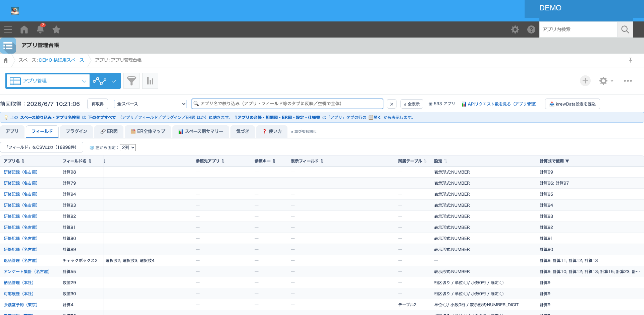Switch to the ER全体マップ tab
The width and height of the screenshot is (644, 315).
(x=148, y=131)
